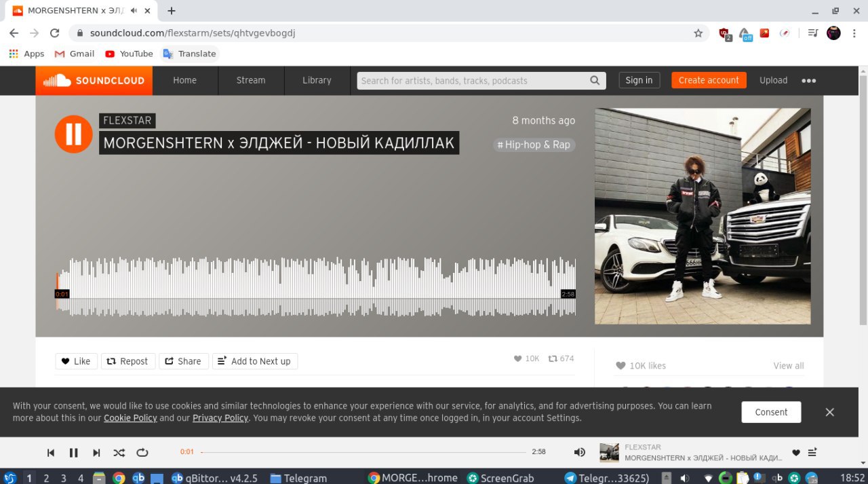Open now-playing track thumbnail in player bar
The image size is (868, 484).
(x=609, y=453)
